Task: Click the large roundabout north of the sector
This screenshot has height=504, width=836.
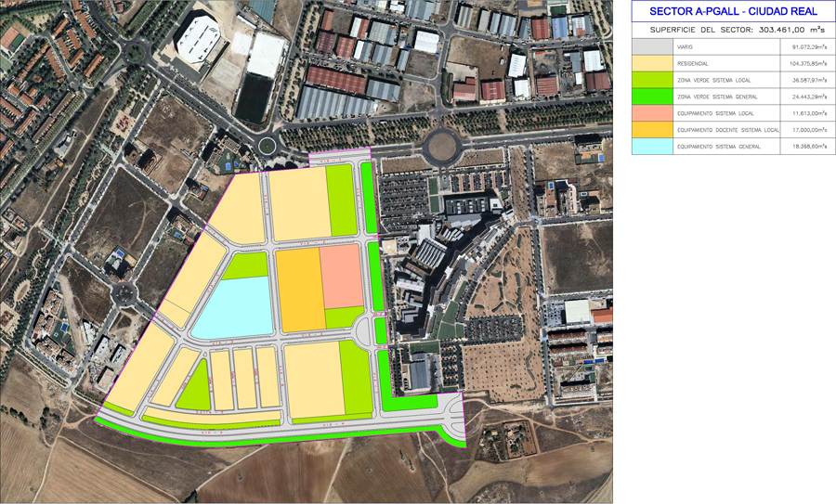Action: click(441, 146)
